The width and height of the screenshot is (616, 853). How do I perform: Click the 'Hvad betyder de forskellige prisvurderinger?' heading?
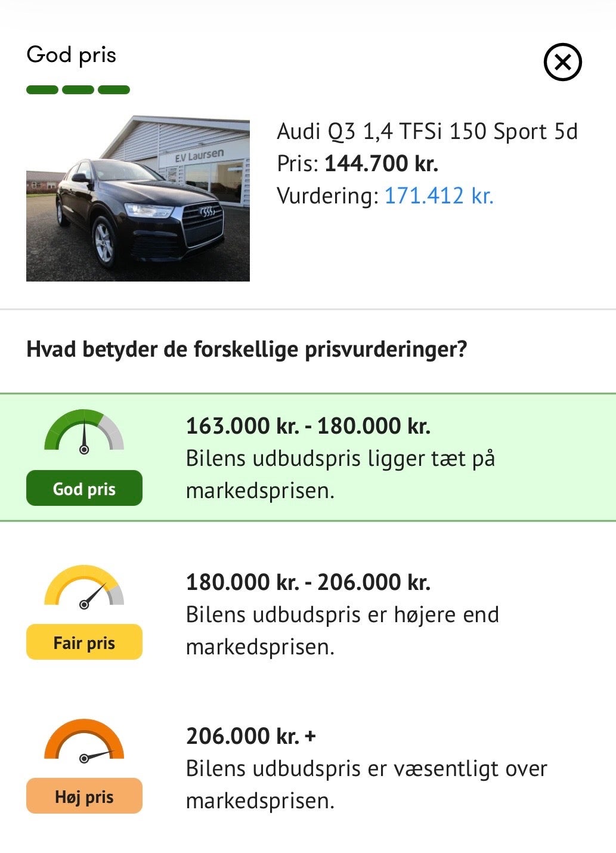tap(246, 349)
